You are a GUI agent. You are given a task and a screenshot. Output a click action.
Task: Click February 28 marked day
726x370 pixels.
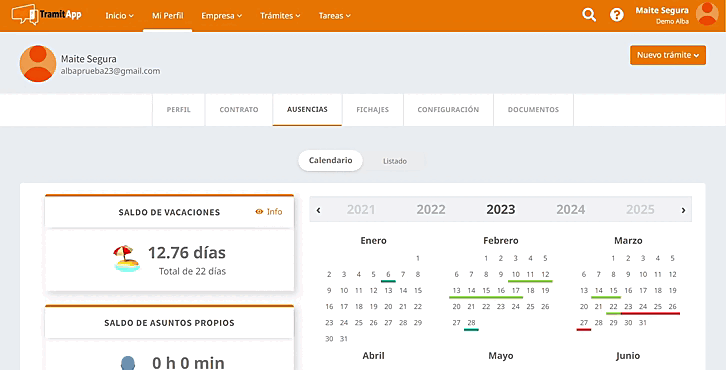(471, 323)
